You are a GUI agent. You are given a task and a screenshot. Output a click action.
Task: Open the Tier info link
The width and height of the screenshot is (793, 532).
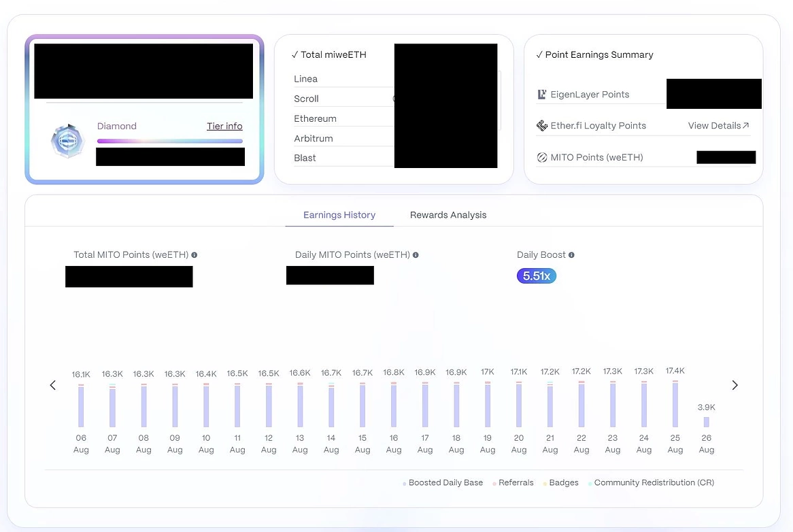[x=224, y=126]
